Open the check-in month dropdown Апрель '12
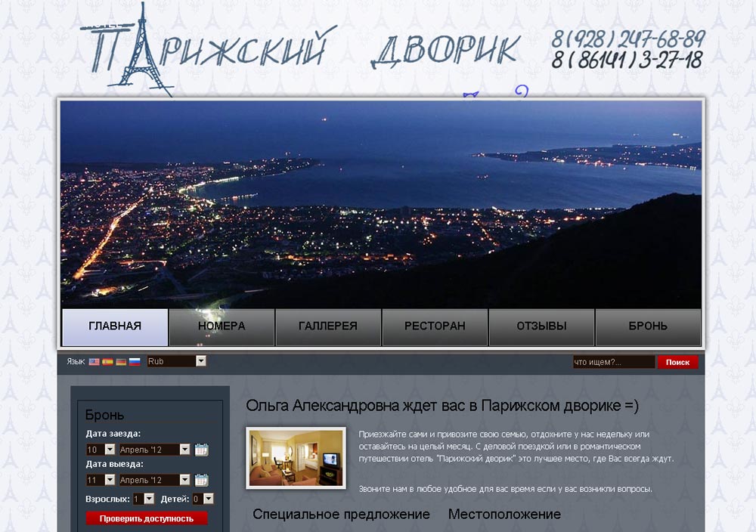This screenshot has width=756, height=532. pos(155,450)
